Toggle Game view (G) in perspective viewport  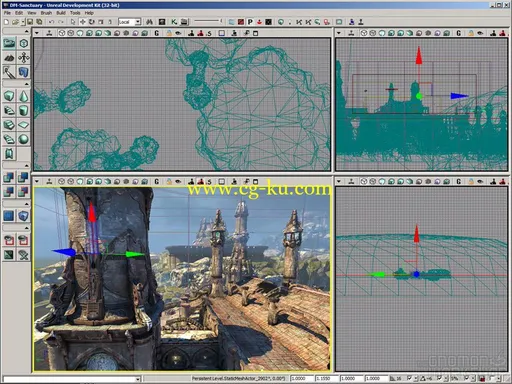click(157, 182)
